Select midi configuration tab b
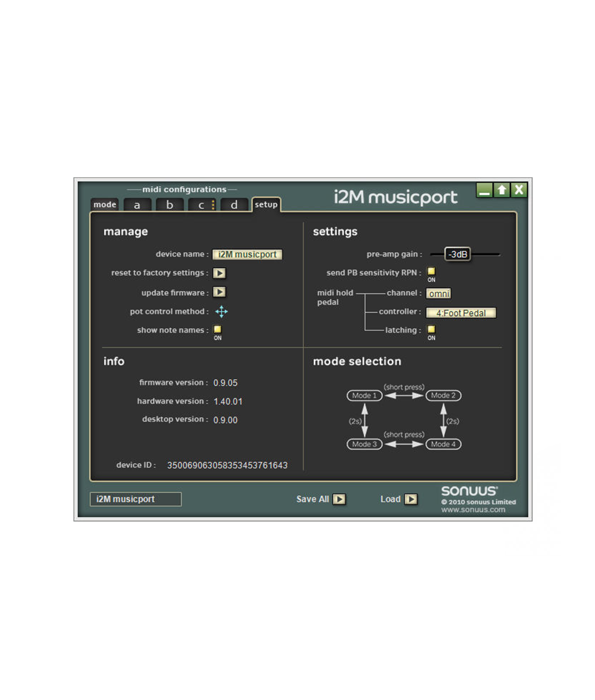This screenshot has width=595, height=700. coord(170,205)
